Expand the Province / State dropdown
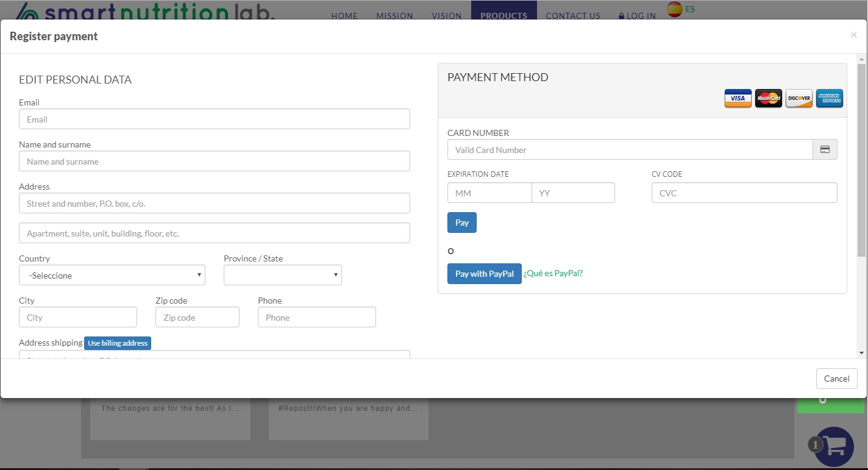The width and height of the screenshot is (868, 470). pyautogui.click(x=282, y=276)
